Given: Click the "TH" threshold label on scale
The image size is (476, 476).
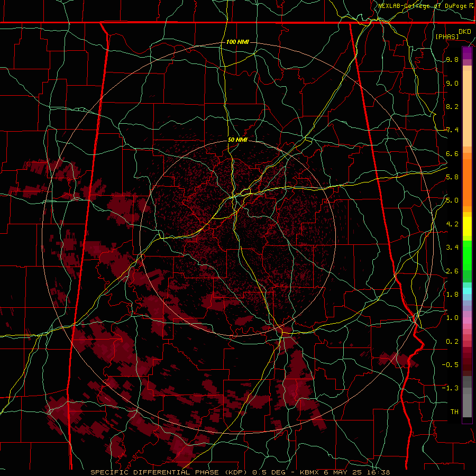Looking at the screenshot, I should (454, 411).
